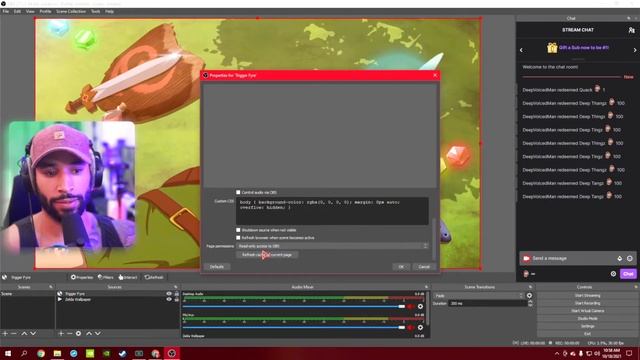Open the Scene Collection menu
The height and width of the screenshot is (360, 640).
71,11
